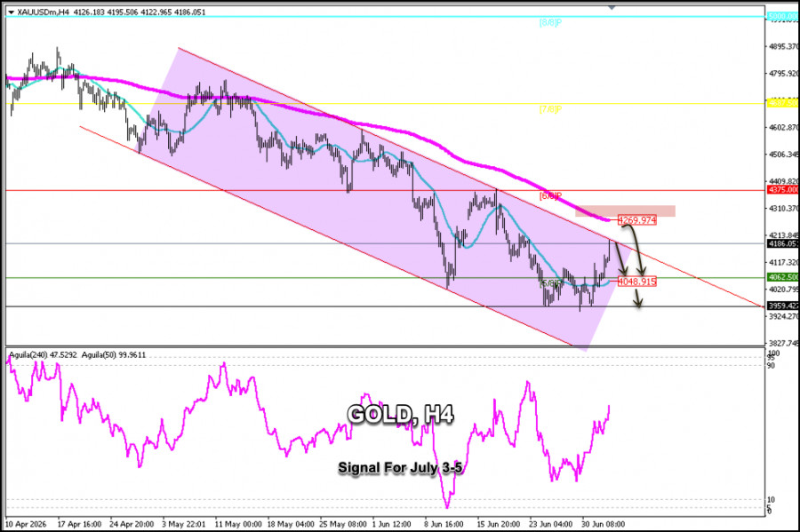Select the red 4048.915 price label

pyautogui.click(x=637, y=282)
